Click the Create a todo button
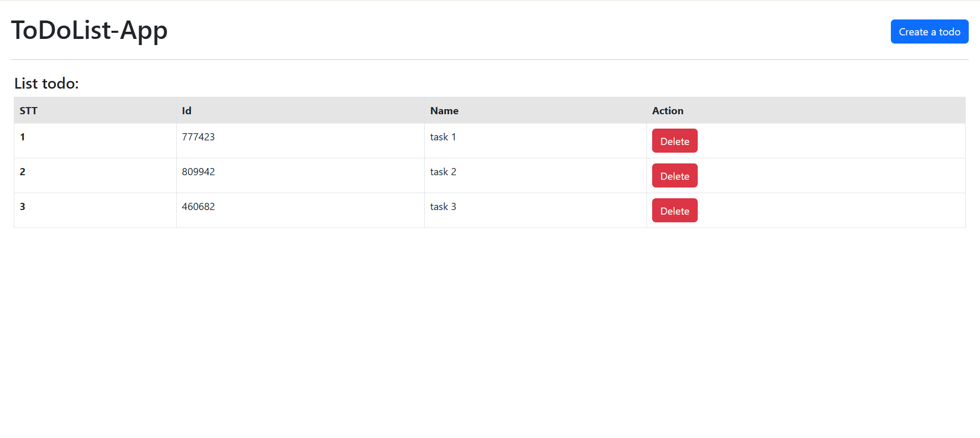Screen dimensions: 980x438 [929, 31]
